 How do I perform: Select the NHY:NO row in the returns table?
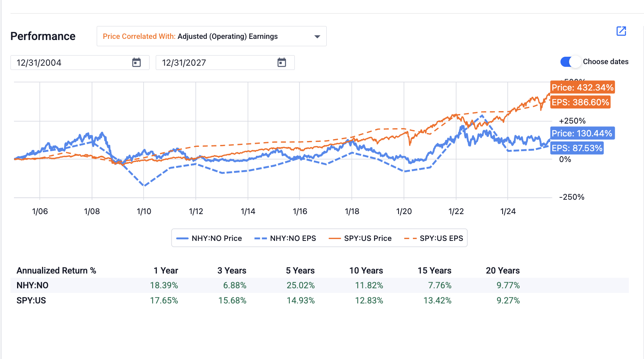(32, 285)
